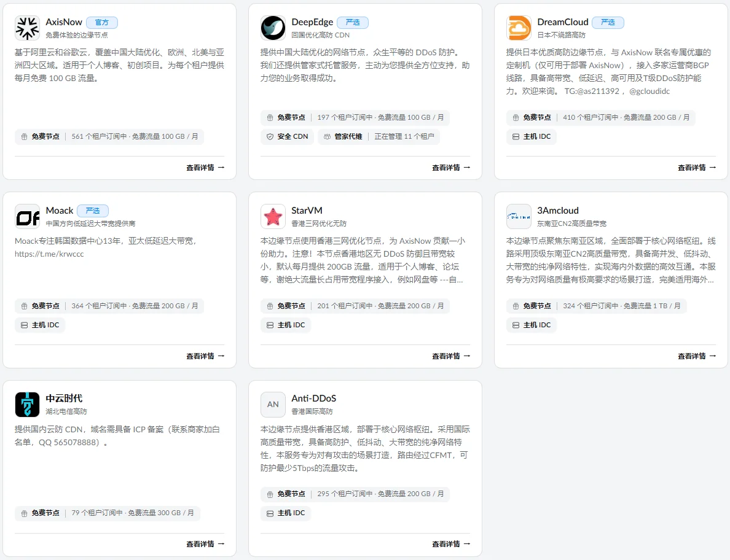
Task: Click '364 个租户订阅中' stat text
Action: 99,306
